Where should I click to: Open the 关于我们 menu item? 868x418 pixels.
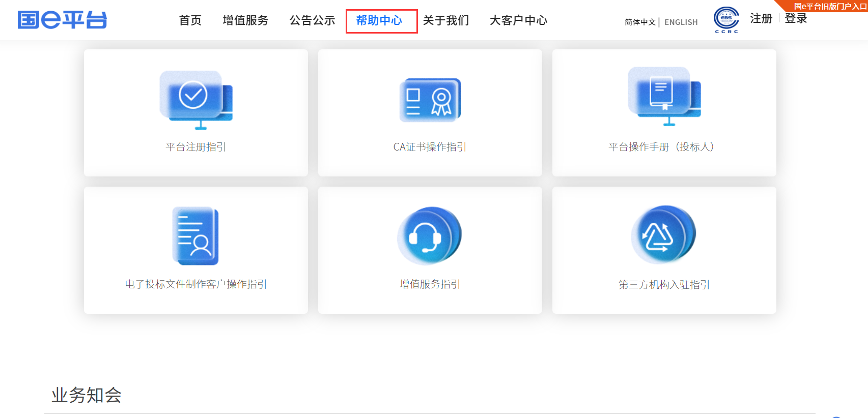pos(446,20)
